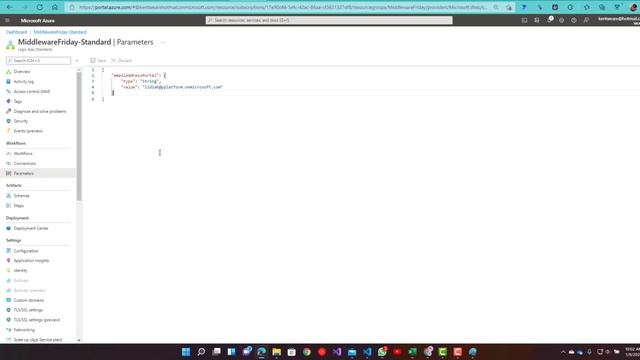This screenshot has width=640, height=360.
Task: Click the Parameters icon in the sidebar
Action: [x=9, y=173]
